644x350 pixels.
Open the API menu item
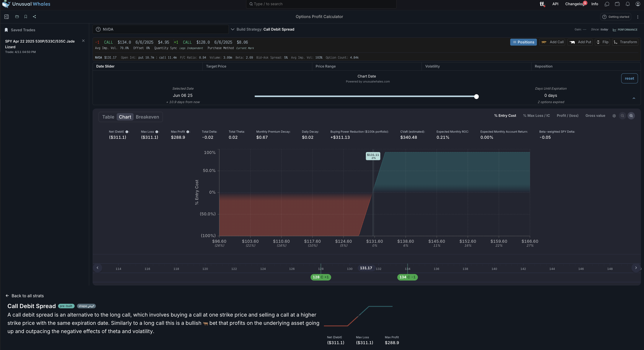[555, 4]
